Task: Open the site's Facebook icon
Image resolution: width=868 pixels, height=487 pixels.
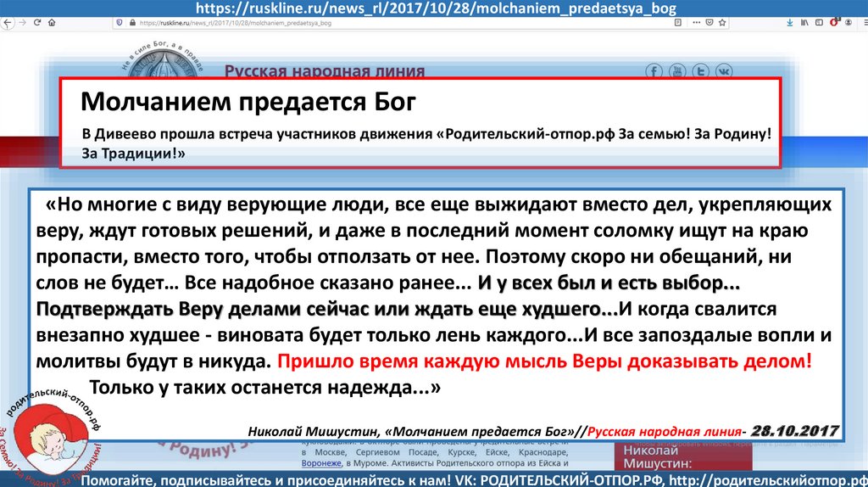Action: coord(654,71)
